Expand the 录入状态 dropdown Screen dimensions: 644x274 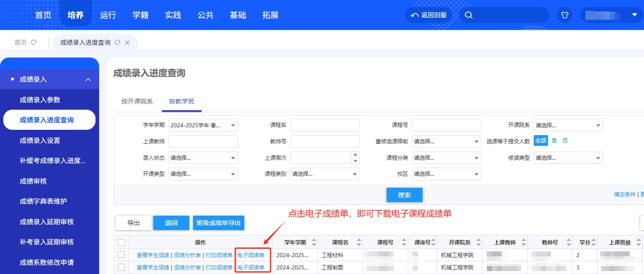coord(203,158)
